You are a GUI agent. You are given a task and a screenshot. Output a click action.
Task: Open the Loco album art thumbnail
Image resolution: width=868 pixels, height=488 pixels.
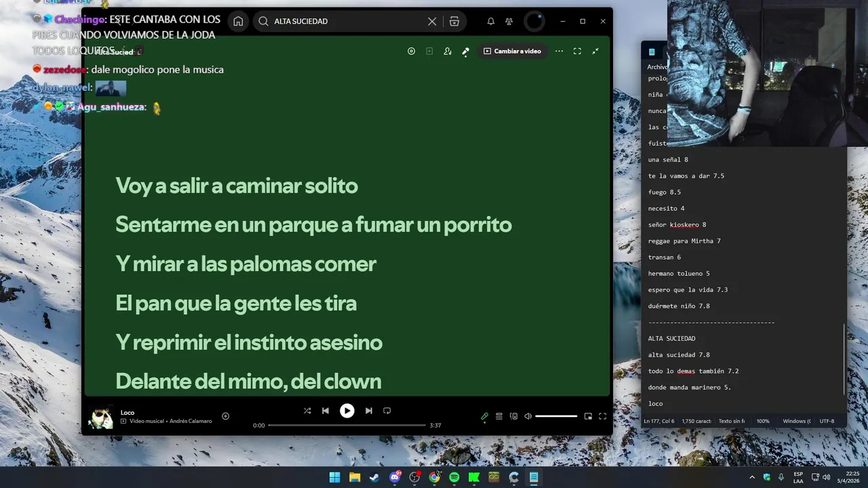102,418
